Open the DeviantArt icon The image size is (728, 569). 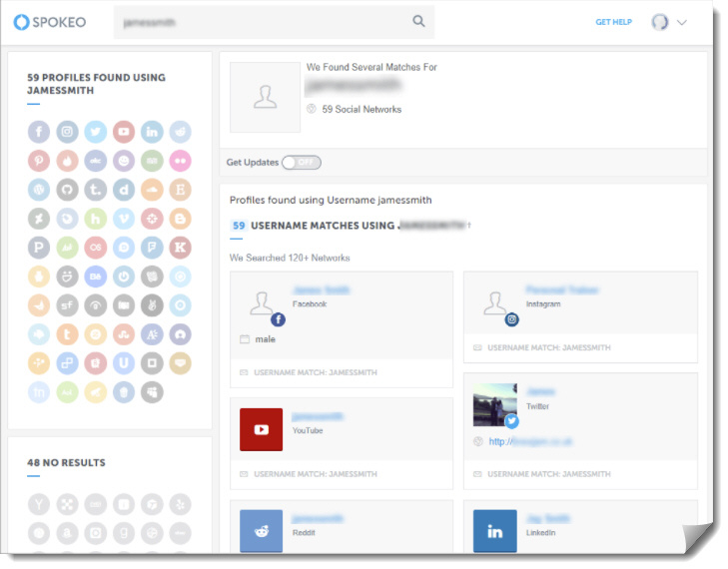[39, 219]
